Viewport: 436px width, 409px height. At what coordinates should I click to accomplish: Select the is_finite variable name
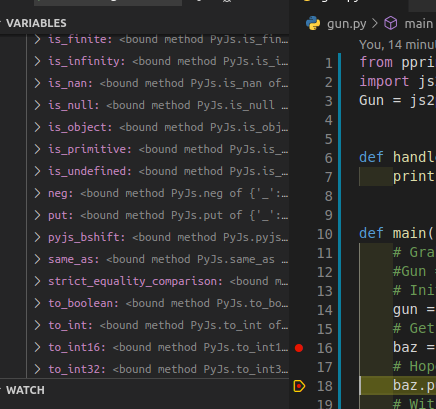[80, 40]
